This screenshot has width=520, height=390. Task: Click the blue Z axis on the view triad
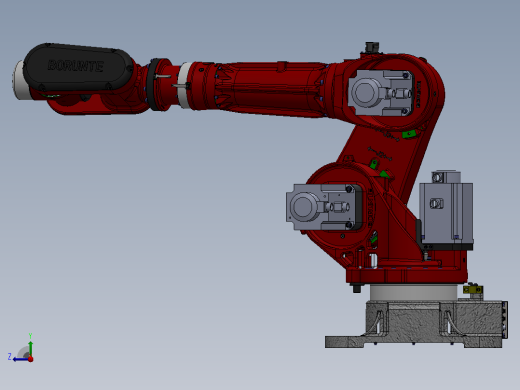click(21, 359)
